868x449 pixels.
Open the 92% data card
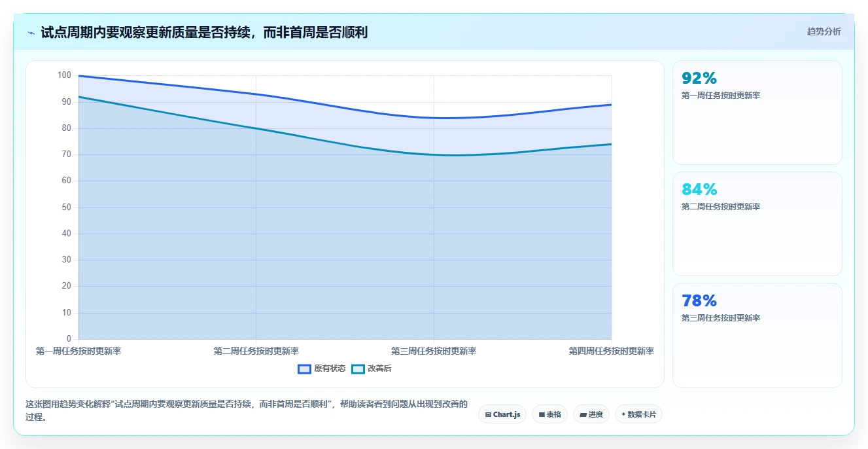(x=757, y=113)
